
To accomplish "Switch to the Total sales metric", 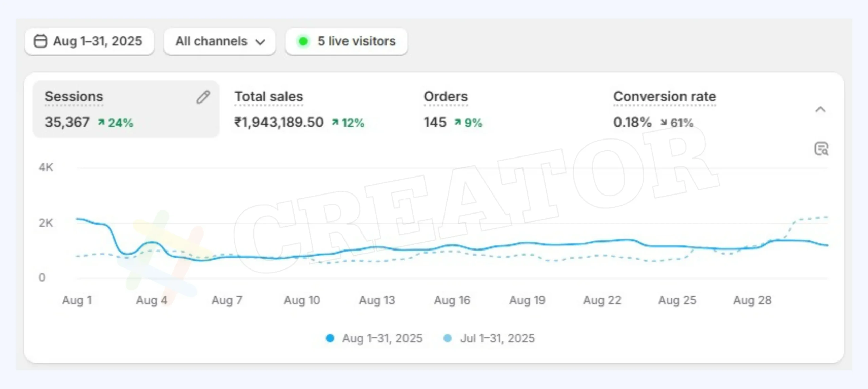I will click(269, 97).
